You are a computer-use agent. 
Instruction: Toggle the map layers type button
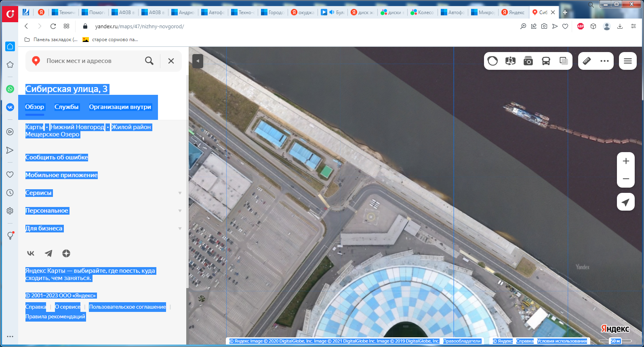(x=492, y=61)
